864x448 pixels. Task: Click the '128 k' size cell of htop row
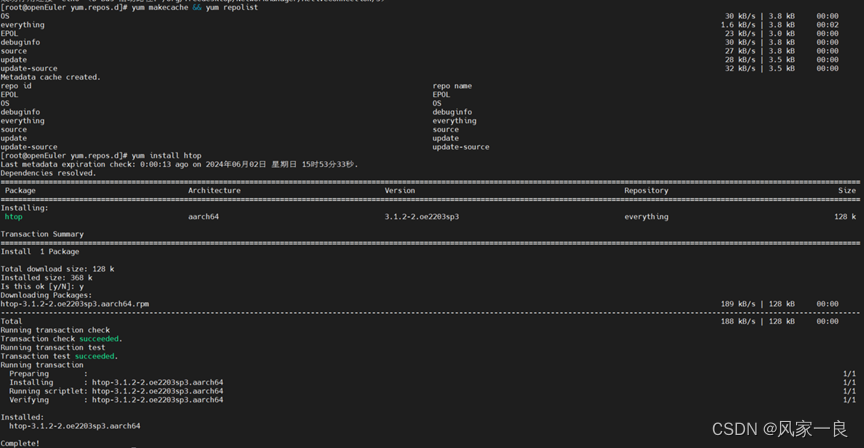pos(845,217)
